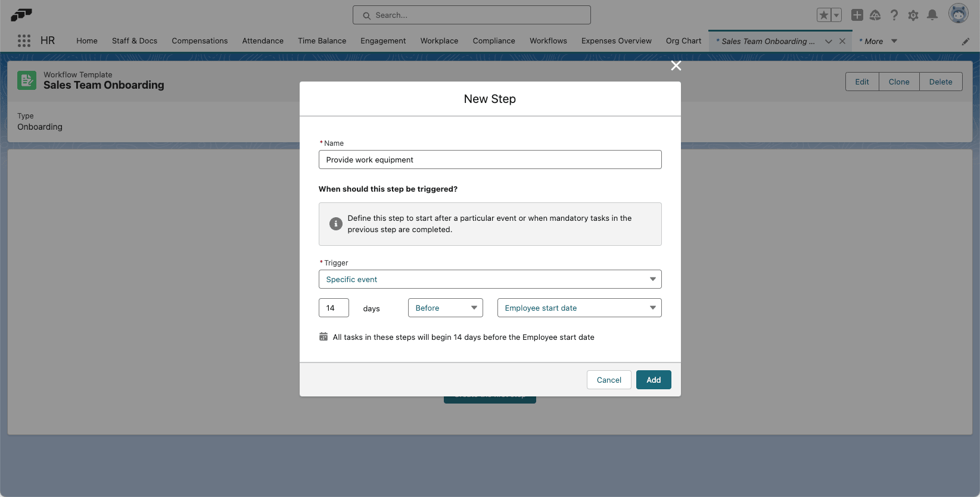Switch to the Workplace tab
The height and width of the screenshot is (497, 980).
439,40
